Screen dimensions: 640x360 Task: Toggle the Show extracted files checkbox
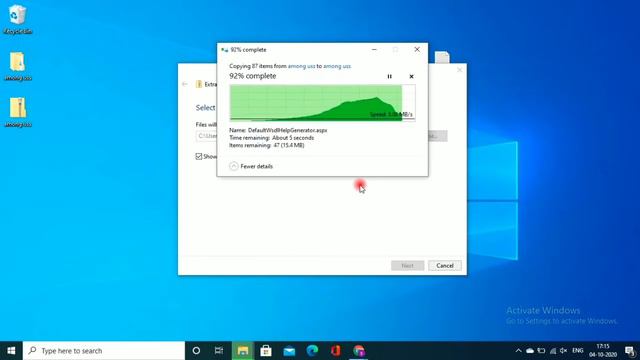[x=199, y=156]
